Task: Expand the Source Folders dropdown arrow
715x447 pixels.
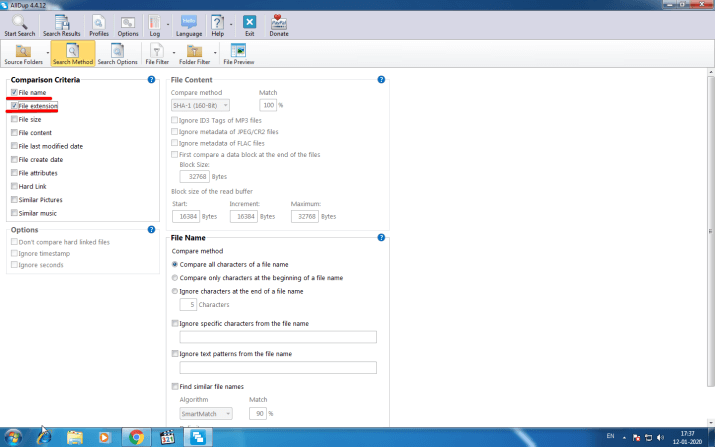Action: 47,53
